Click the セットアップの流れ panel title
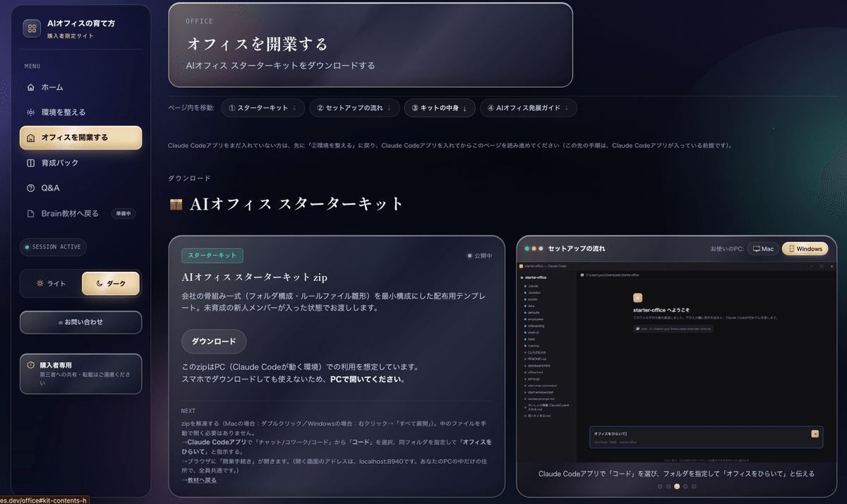The width and height of the screenshot is (847, 504). (x=577, y=248)
